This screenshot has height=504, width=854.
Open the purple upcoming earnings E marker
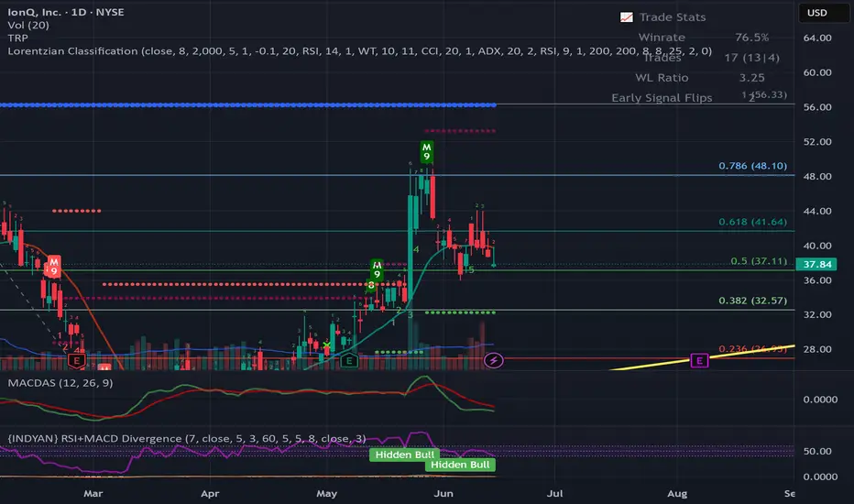pos(699,360)
